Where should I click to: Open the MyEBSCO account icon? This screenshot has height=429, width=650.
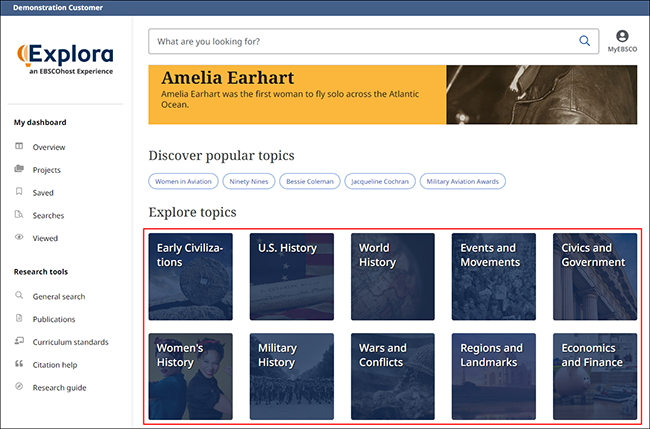tap(622, 41)
